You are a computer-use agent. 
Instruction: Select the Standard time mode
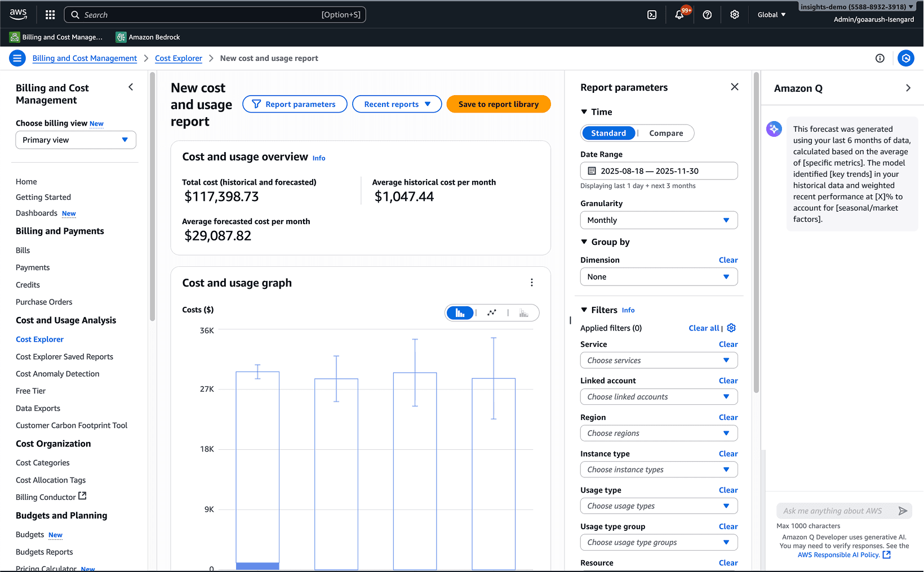pyautogui.click(x=608, y=133)
